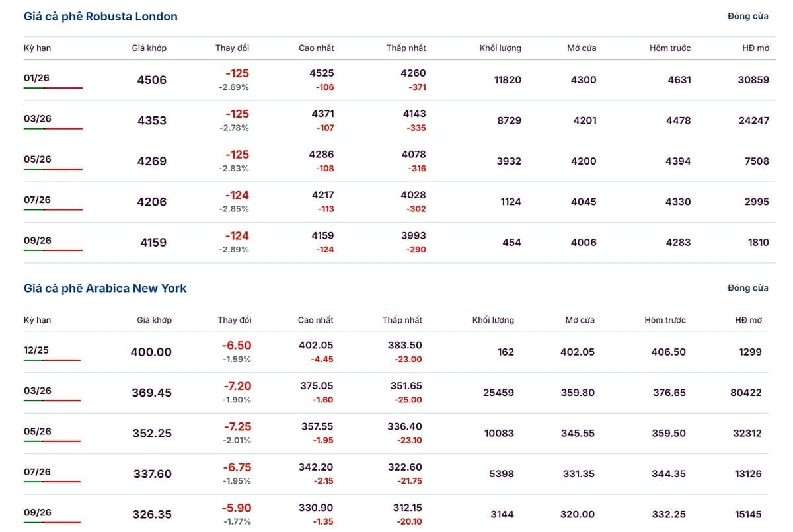The width and height of the screenshot is (793, 532).
Task: Open the Arabica 03/26 contract term
Action: pos(38,391)
